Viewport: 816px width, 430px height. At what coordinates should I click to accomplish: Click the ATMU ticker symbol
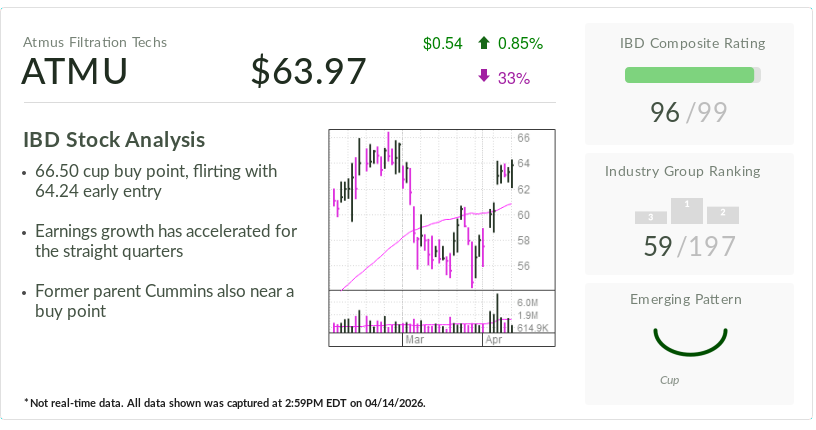coord(75,72)
